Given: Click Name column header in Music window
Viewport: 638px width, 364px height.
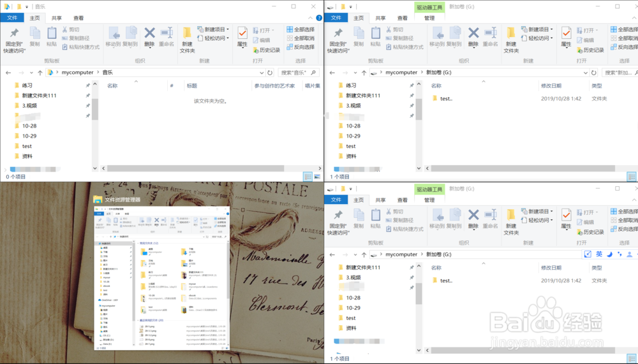Looking at the screenshot, I should (112, 86).
